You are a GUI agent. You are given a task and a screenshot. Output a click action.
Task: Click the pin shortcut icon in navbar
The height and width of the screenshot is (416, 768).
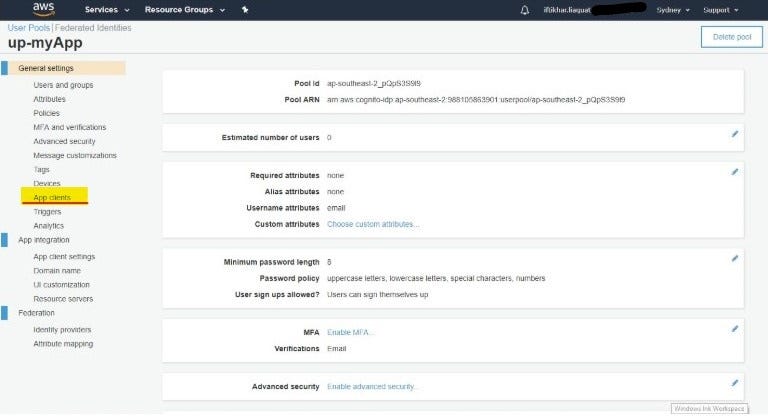245,10
